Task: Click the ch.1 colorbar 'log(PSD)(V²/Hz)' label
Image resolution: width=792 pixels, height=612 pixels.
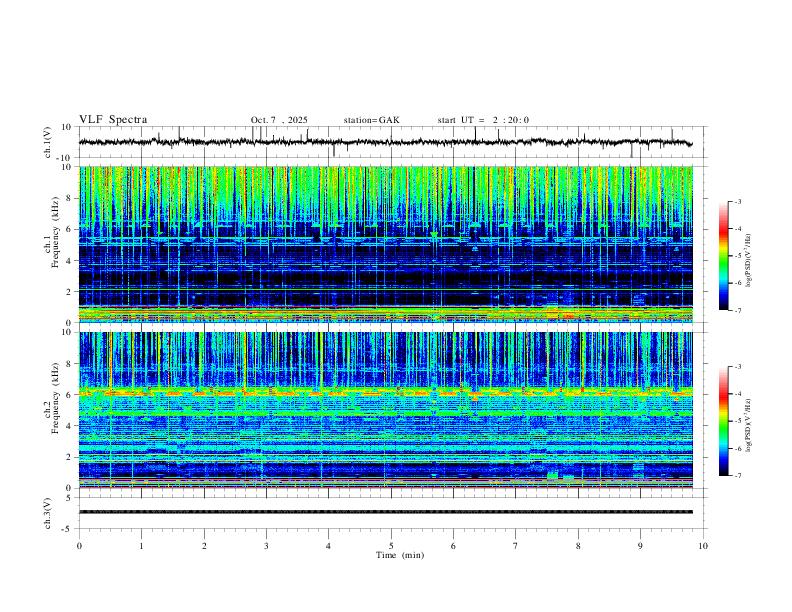Action: (x=749, y=261)
